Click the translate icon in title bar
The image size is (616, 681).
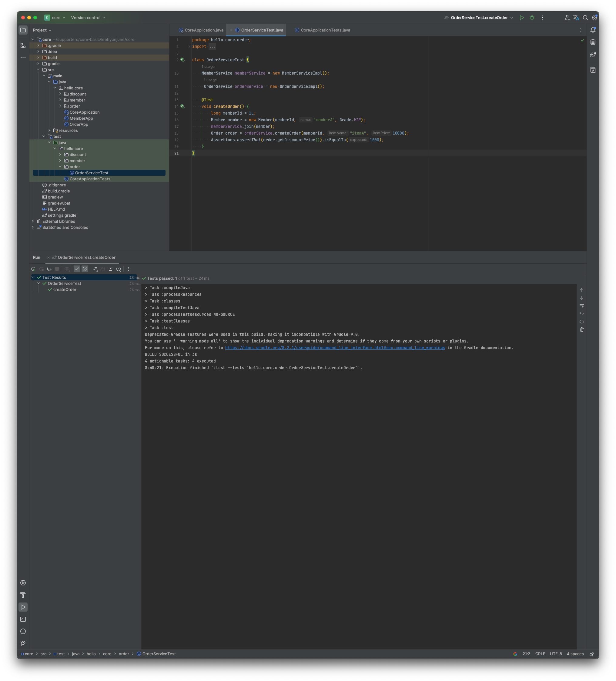tap(576, 18)
